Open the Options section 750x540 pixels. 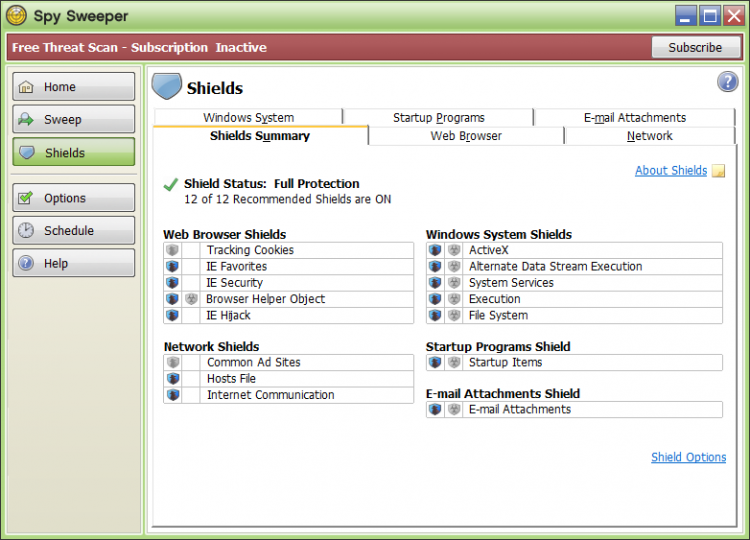[x=74, y=198]
